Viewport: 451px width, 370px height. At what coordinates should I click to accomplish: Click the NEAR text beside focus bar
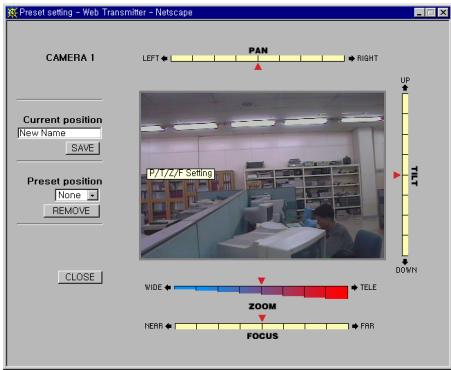[x=154, y=326]
